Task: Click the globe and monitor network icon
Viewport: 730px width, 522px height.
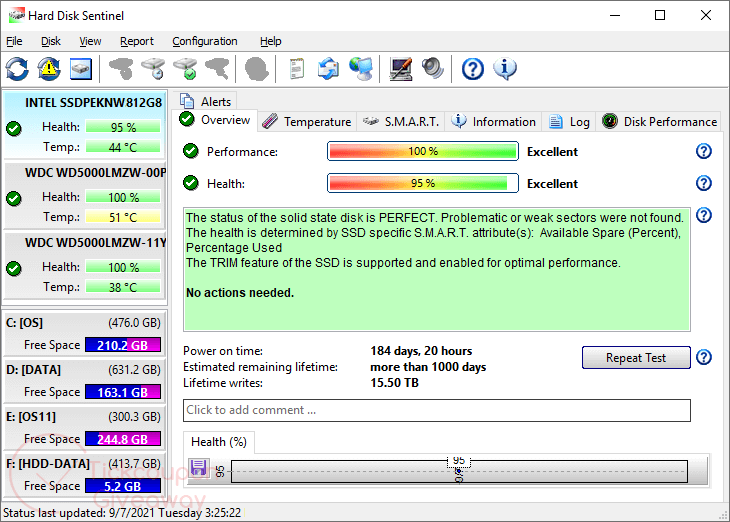Action: [x=361, y=69]
